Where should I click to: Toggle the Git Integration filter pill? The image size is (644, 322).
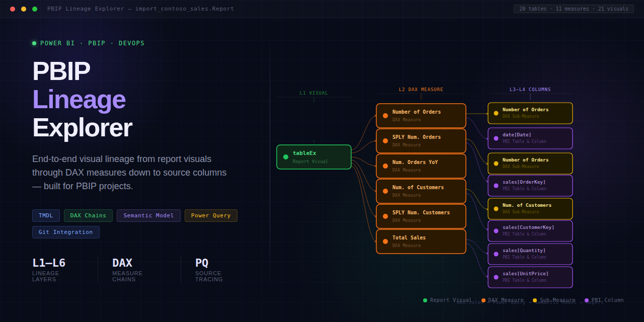[x=65, y=232]
